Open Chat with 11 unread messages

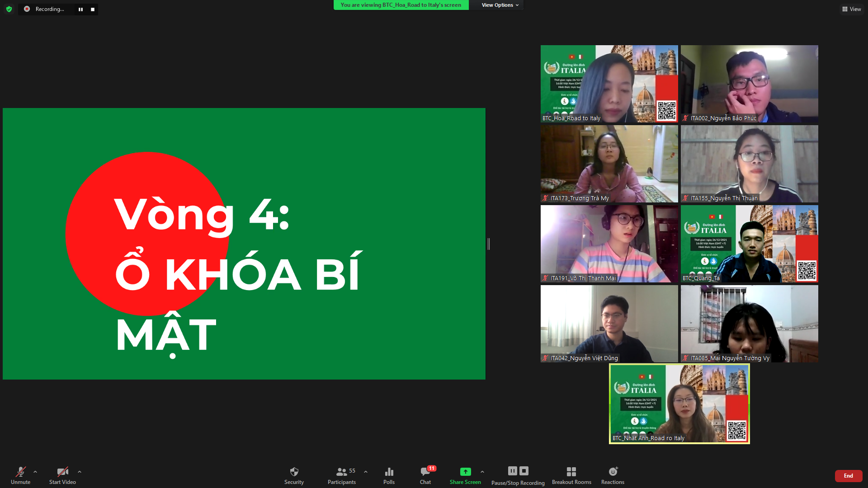[425, 472]
